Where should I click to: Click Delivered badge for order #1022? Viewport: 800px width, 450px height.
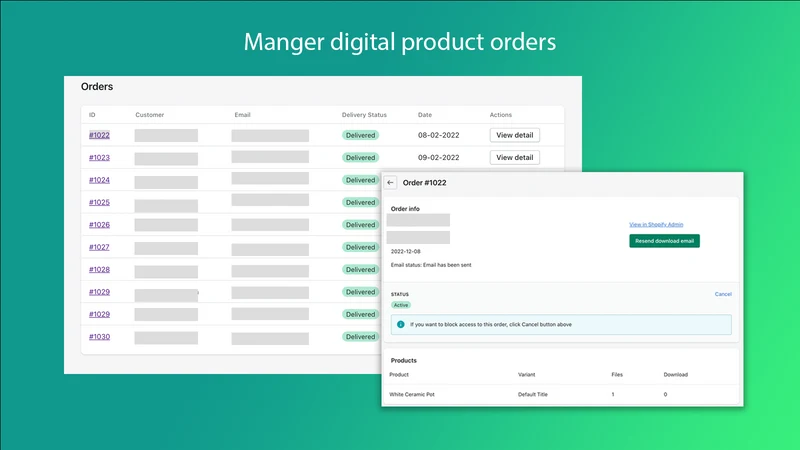click(360, 135)
